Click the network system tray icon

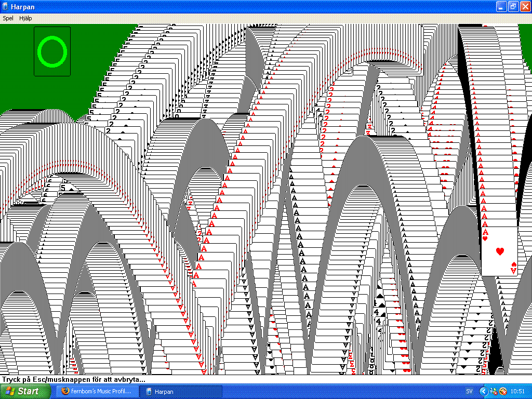pos(494,391)
